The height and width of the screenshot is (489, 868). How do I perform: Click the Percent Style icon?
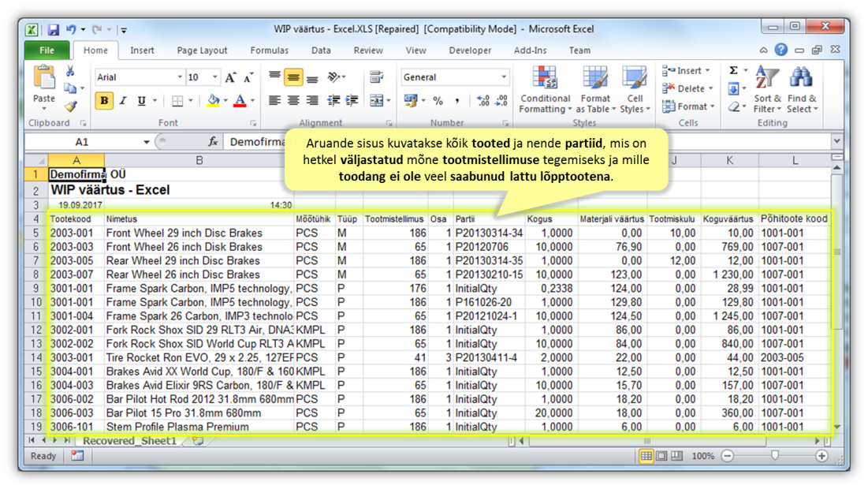438,101
